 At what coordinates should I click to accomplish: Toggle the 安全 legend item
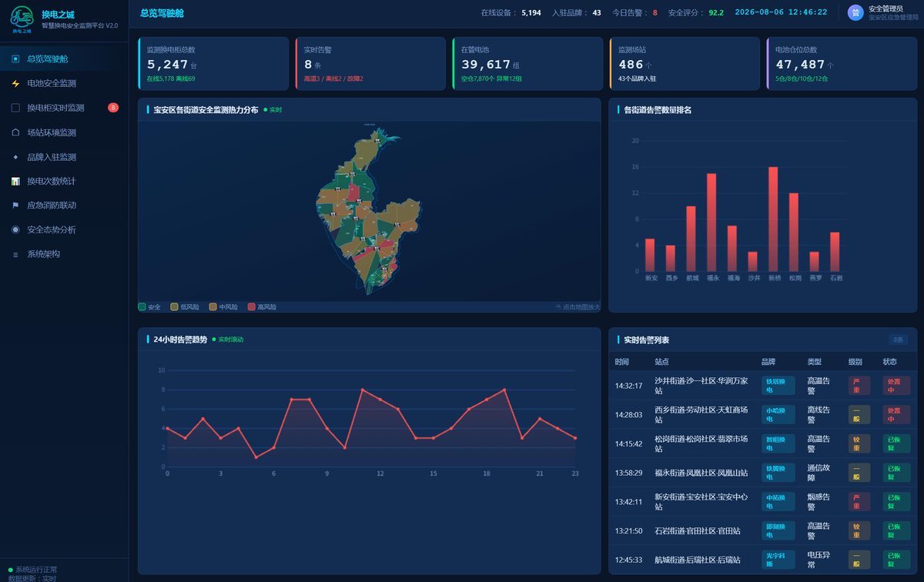(149, 307)
